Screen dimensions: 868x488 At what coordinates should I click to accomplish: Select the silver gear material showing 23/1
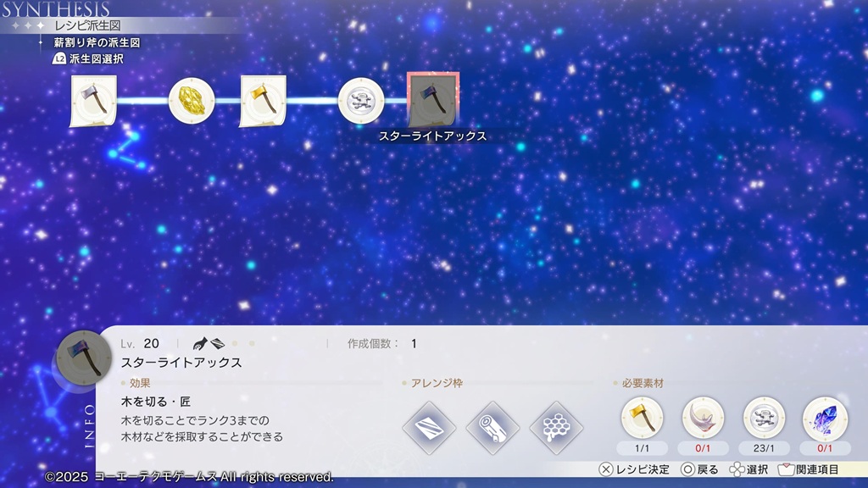(765, 418)
